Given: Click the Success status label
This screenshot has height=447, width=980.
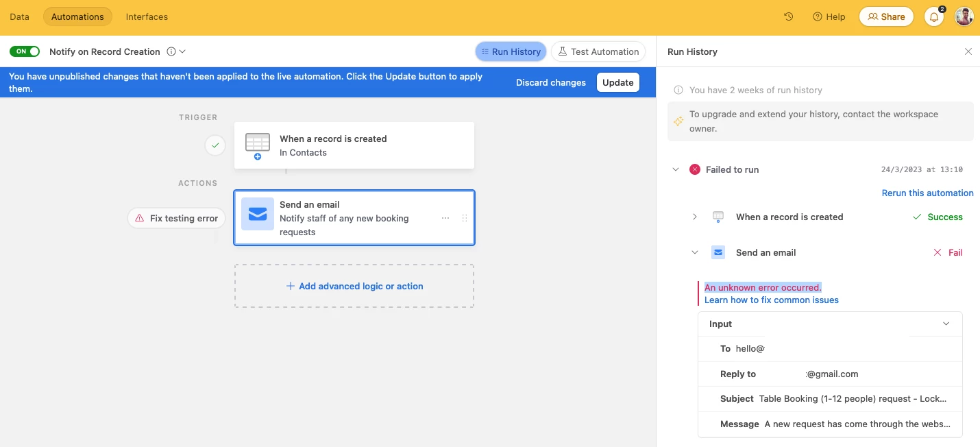Looking at the screenshot, I should [x=945, y=217].
